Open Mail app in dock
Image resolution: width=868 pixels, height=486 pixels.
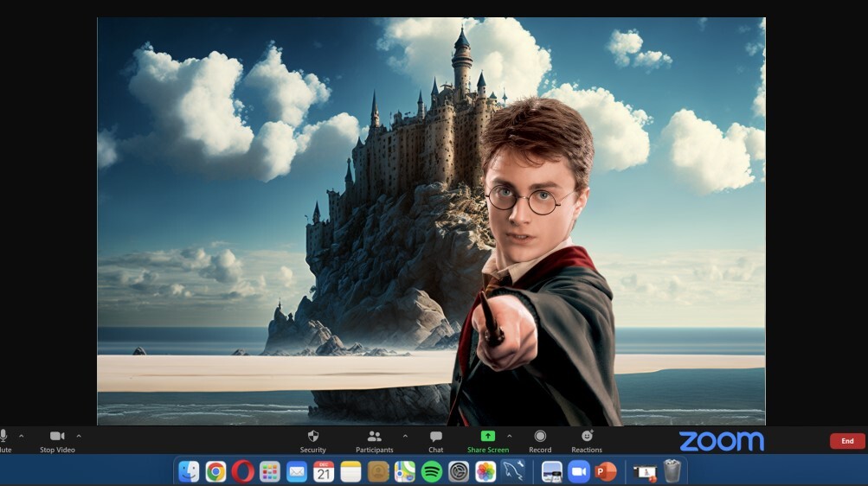[297, 471]
